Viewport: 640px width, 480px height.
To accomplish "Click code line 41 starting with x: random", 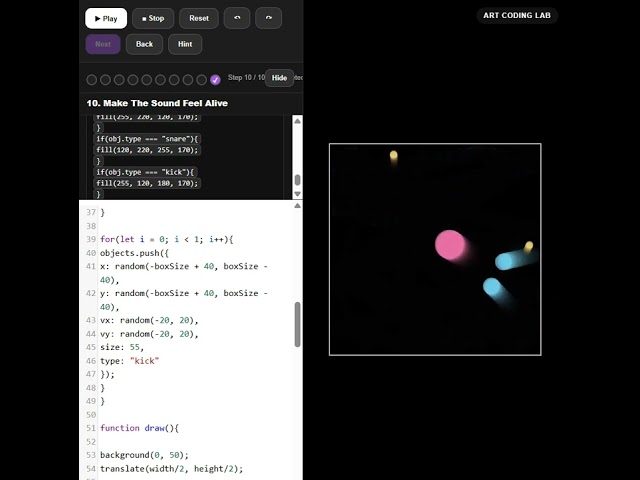I will pos(184,273).
